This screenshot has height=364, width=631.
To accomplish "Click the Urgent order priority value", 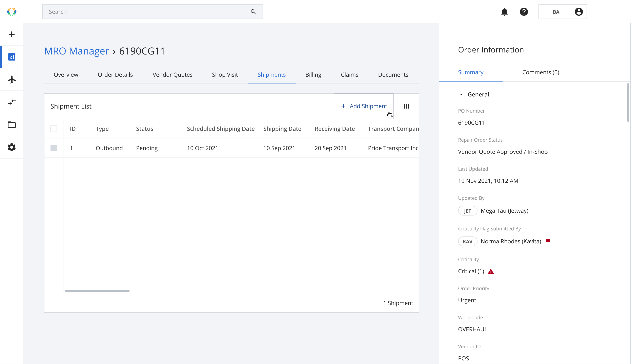I will pos(467,300).
